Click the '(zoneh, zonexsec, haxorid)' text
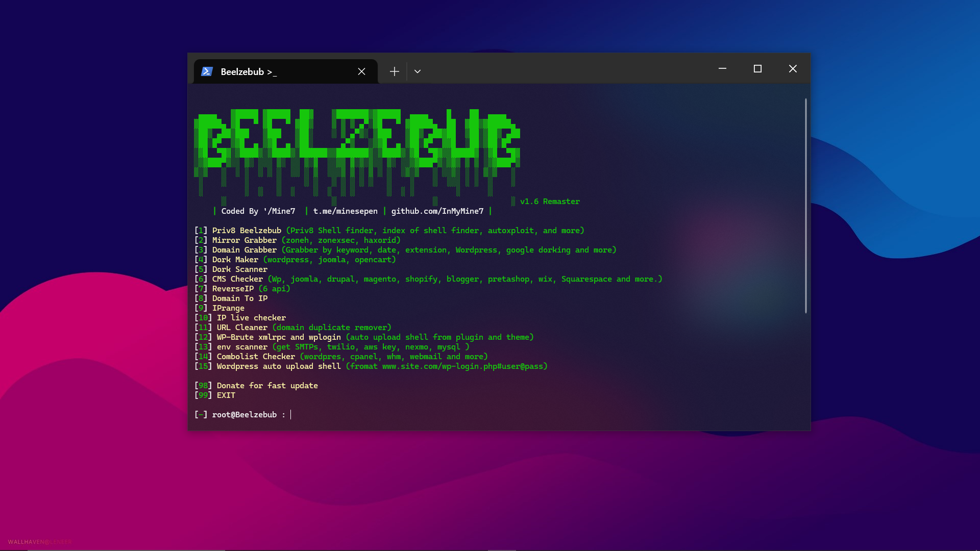 341,240
